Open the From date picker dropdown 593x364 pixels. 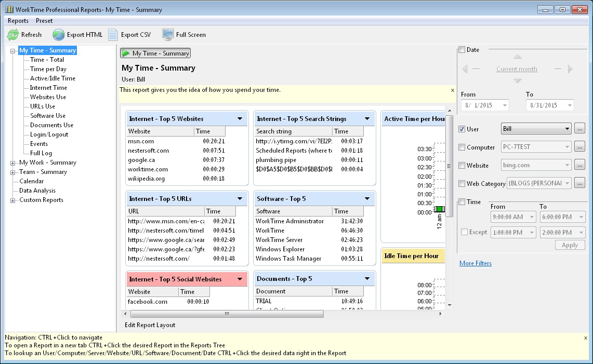(x=505, y=105)
